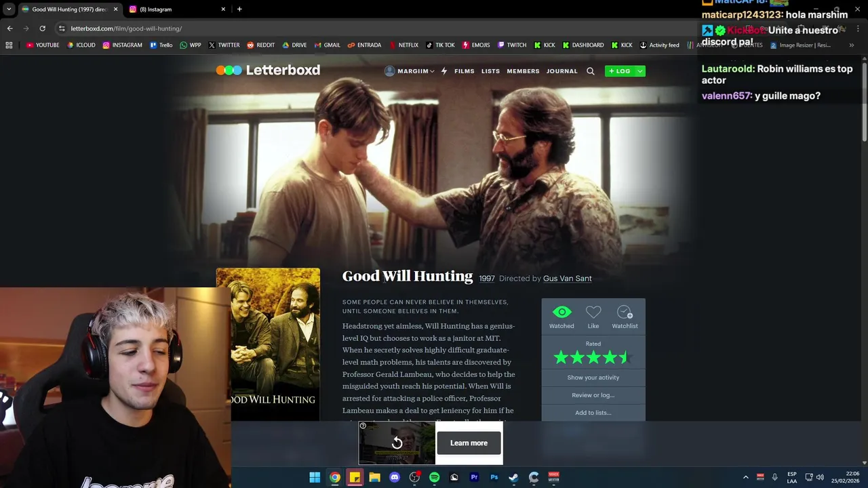This screenshot has width=868, height=488.
Task: Open Spotify from the taskbar
Action: [434, 477]
